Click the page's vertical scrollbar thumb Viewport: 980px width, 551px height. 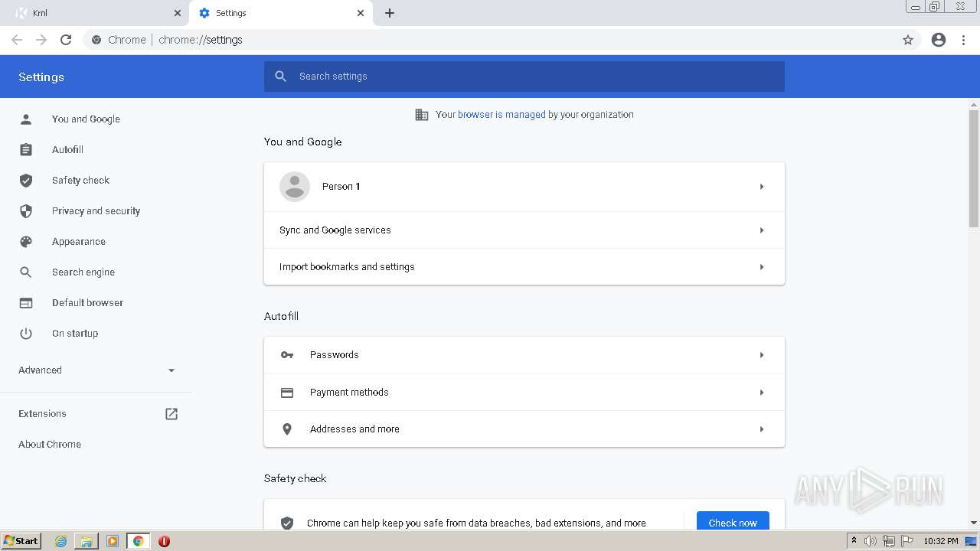pyautogui.click(x=974, y=168)
